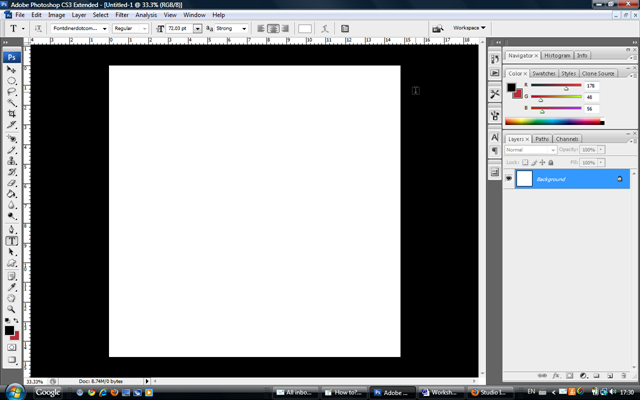The width and height of the screenshot is (640, 400).
Task: Toggle Lock all padlock in Layers panel
Action: point(551,162)
